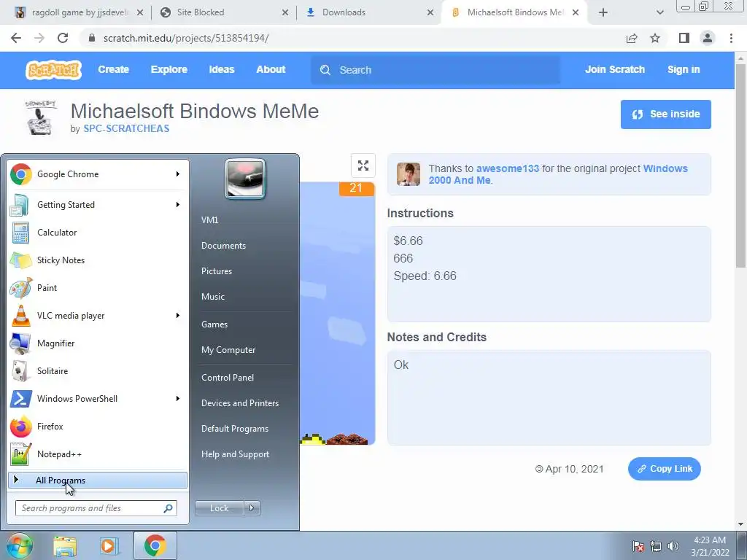Open SPC-SCRATCHEAS author link
Image resolution: width=747 pixels, height=560 pixels.
pyautogui.click(x=126, y=128)
